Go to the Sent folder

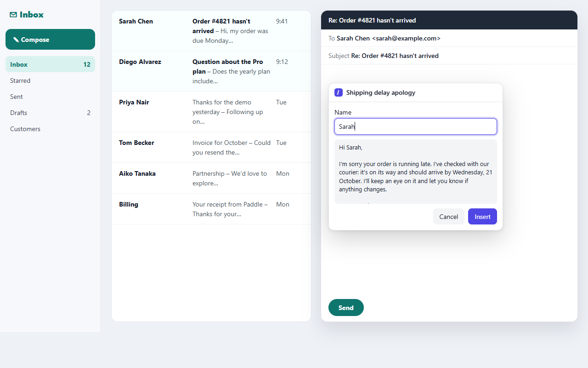[x=50, y=97]
